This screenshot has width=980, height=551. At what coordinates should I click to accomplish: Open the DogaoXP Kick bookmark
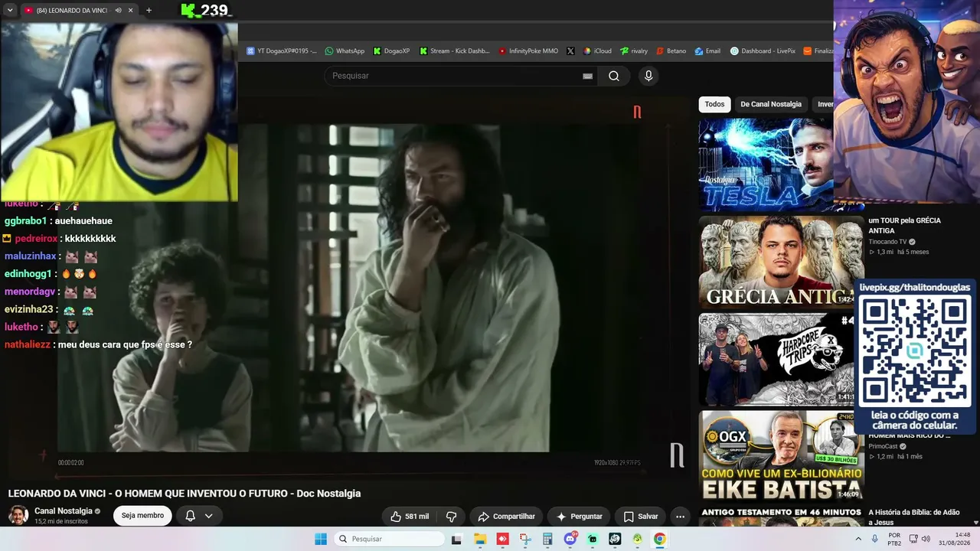click(391, 51)
